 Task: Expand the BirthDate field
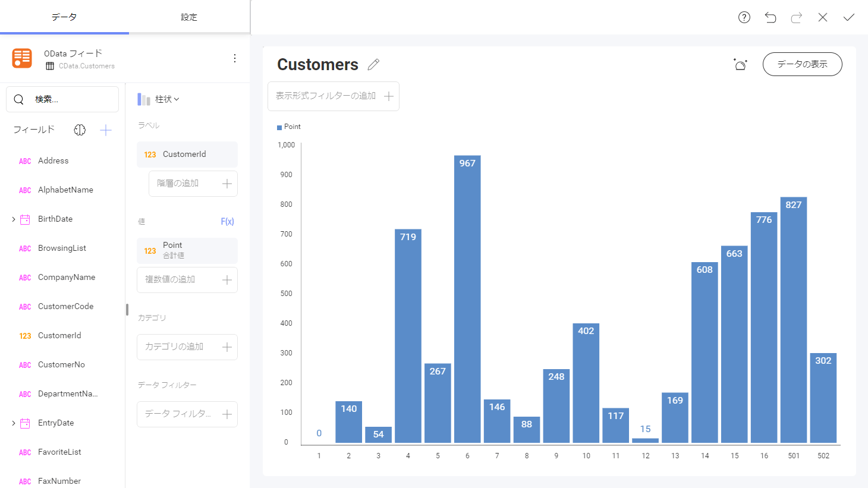[14, 219]
